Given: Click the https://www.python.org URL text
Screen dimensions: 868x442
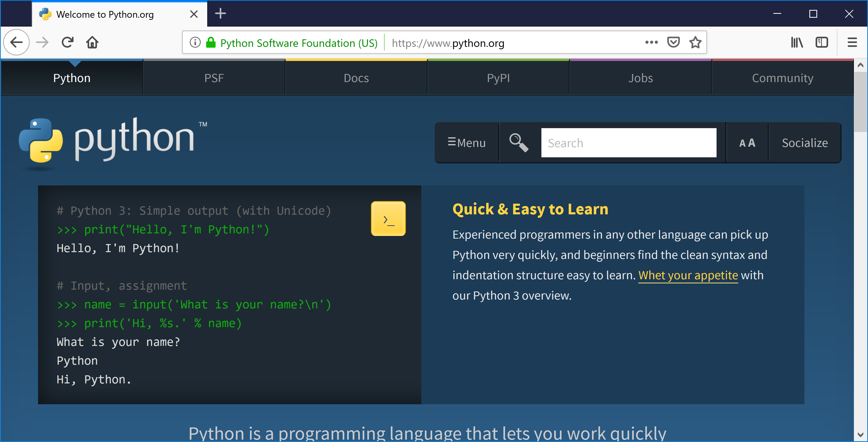Looking at the screenshot, I should point(448,43).
